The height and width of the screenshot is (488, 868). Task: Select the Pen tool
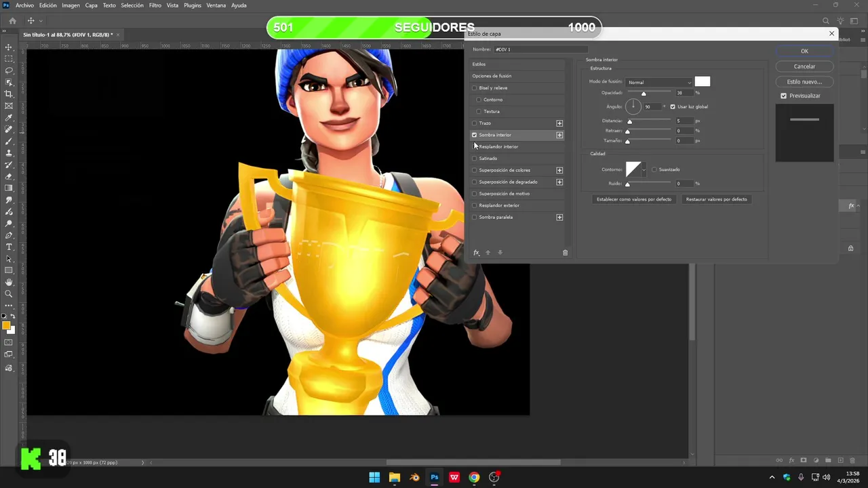click(9, 235)
